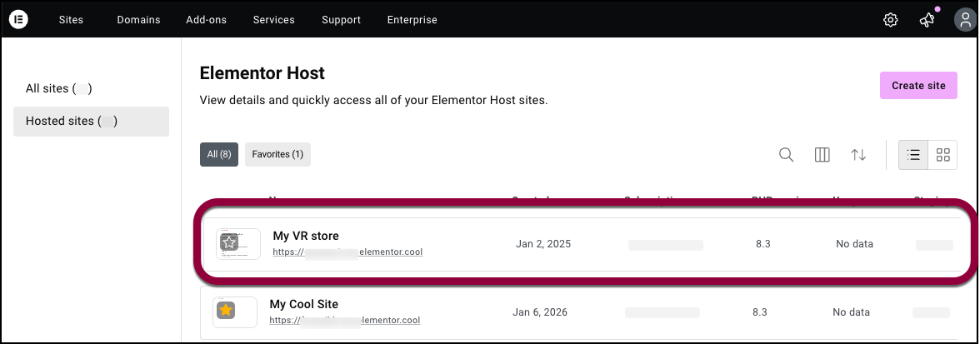Image resolution: width=980 pixels, height=344 pixels.
Task: Open the Support menu
Action: pos(342,20)
